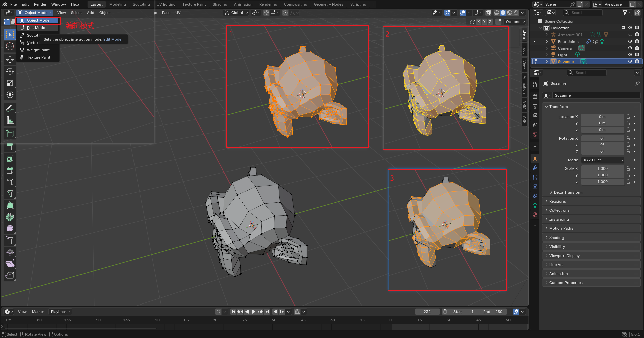Screen dimensions: 644x338
Task: Select the Move tool
Action: (x=10, y=60)
